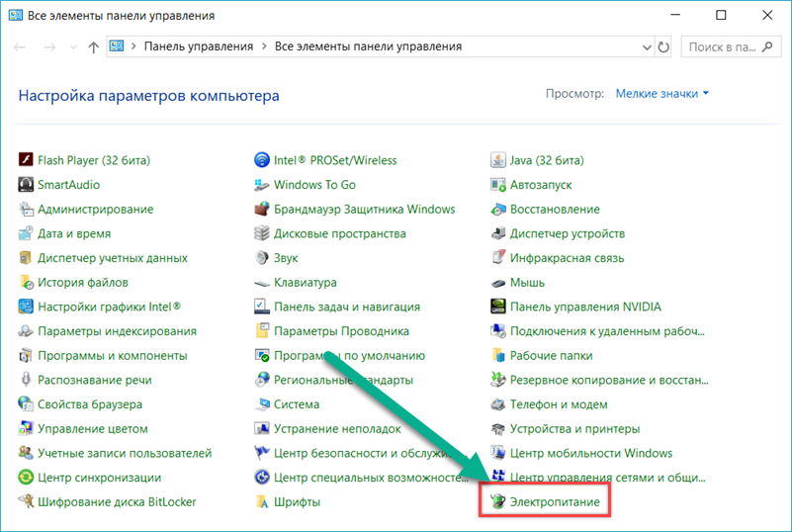
Task: Click the Администрирование icon
Action: [26, 209]
